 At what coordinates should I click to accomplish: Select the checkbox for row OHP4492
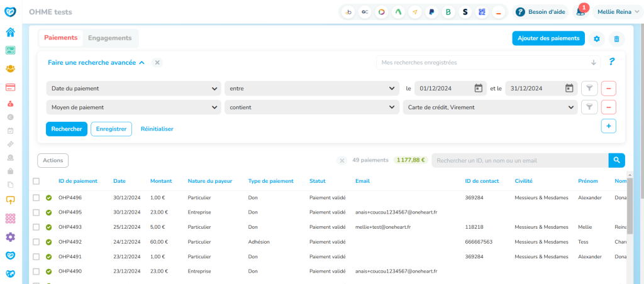[x=36, y=241]
